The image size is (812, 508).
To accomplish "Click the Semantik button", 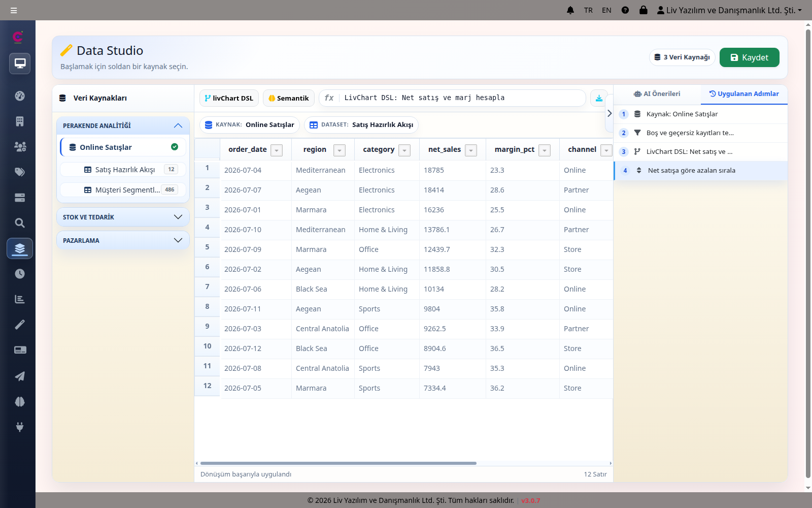I will 289,98.
